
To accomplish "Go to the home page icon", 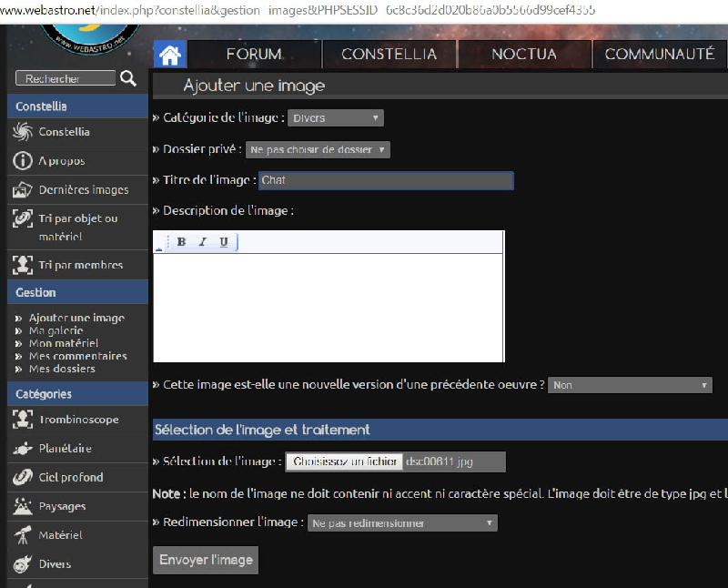I will [170, 55].
